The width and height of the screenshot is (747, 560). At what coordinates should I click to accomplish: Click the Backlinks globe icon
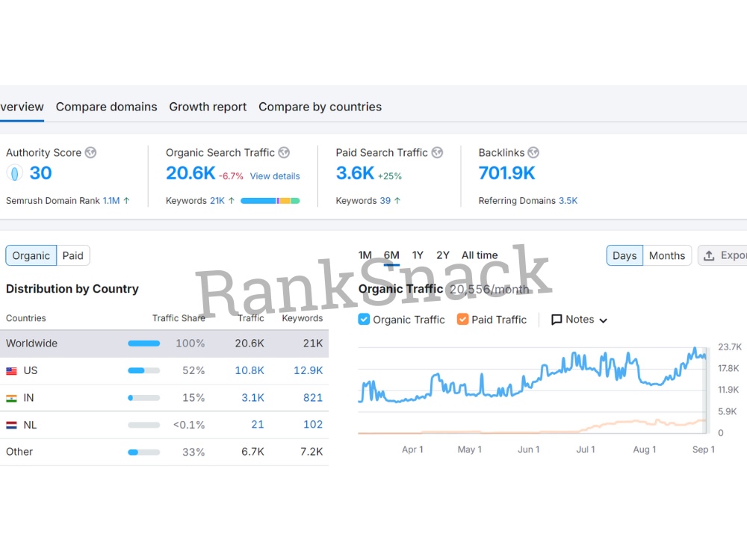(533, 152)
